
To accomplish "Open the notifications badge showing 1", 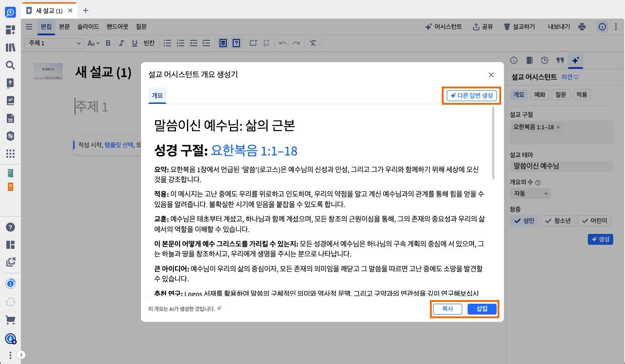I will point(10,284).
